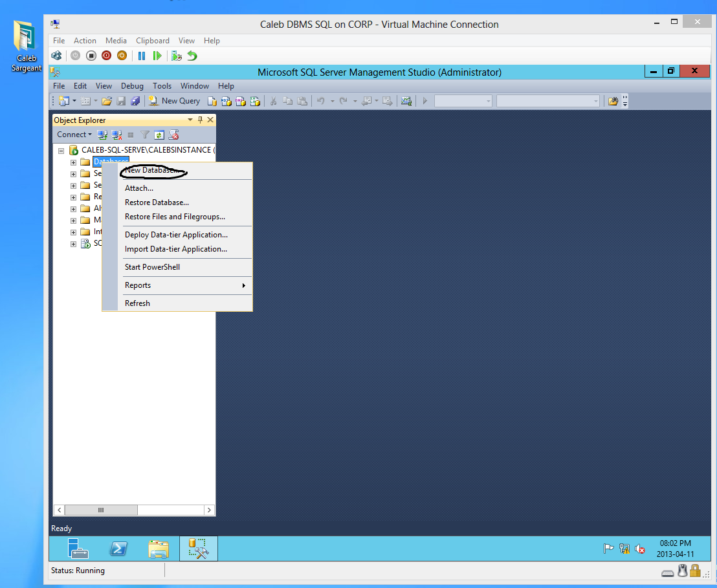Click the Open File folder icon
717x588 pixels.
[x=107, y=101]
